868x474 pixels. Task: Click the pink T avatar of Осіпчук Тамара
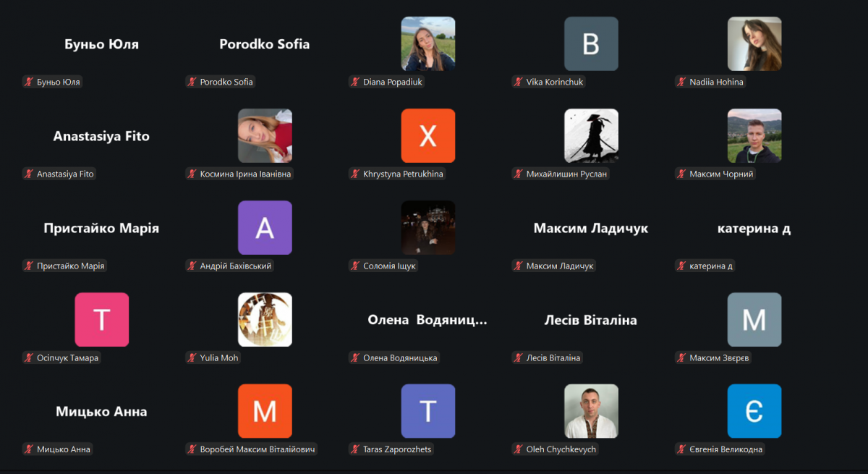point(102,319)
